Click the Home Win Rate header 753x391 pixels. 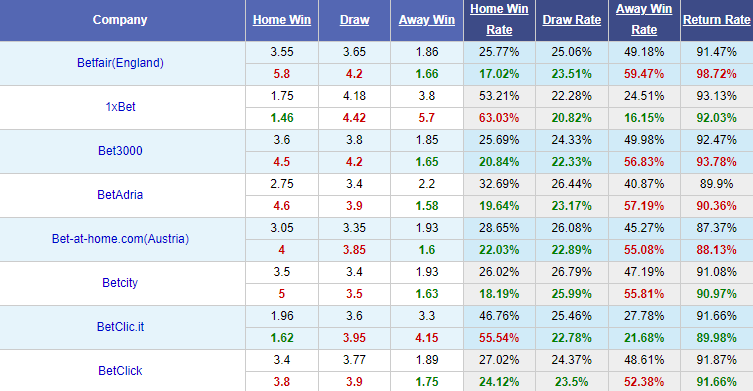(x=499, y=19)
